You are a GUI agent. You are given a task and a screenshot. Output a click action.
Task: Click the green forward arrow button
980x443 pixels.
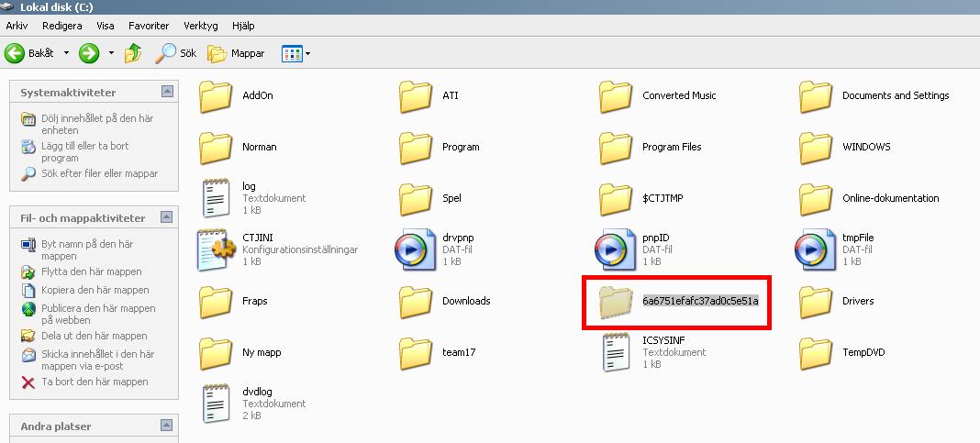(x=89, y=53)
